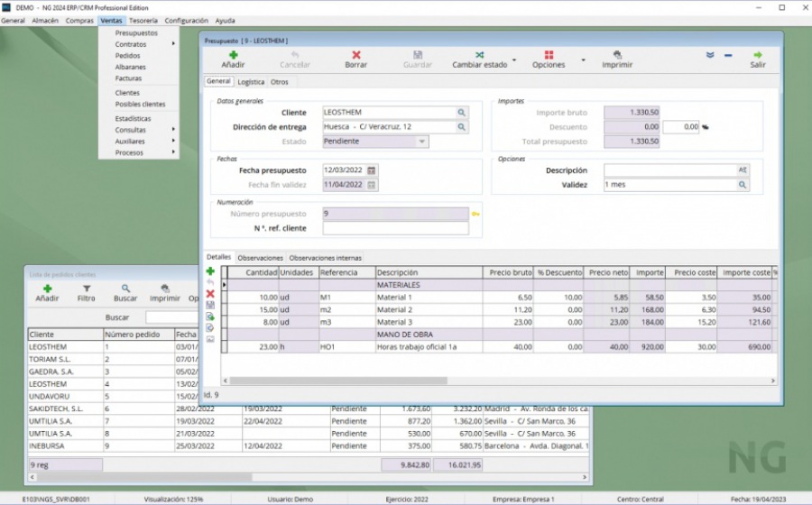This screenshot has width=812, height=505.
Task: Open the Tesorería menu
Action: click(x=143, y=21)
